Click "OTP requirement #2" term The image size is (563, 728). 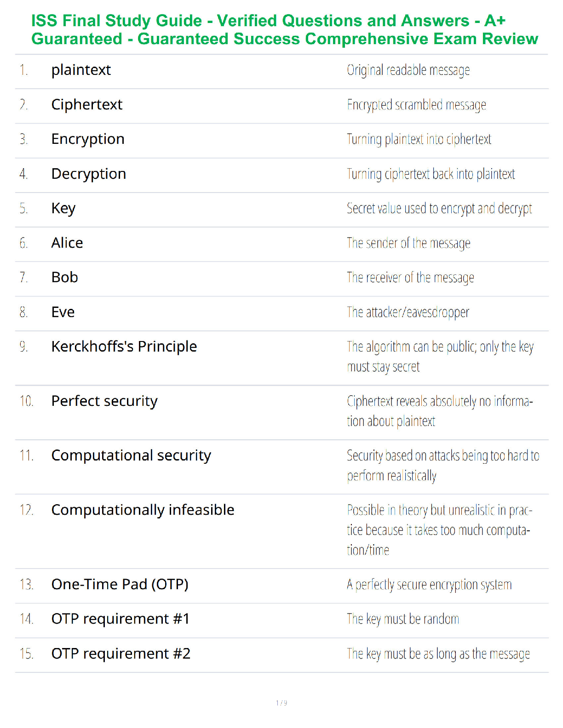[121, 654]
